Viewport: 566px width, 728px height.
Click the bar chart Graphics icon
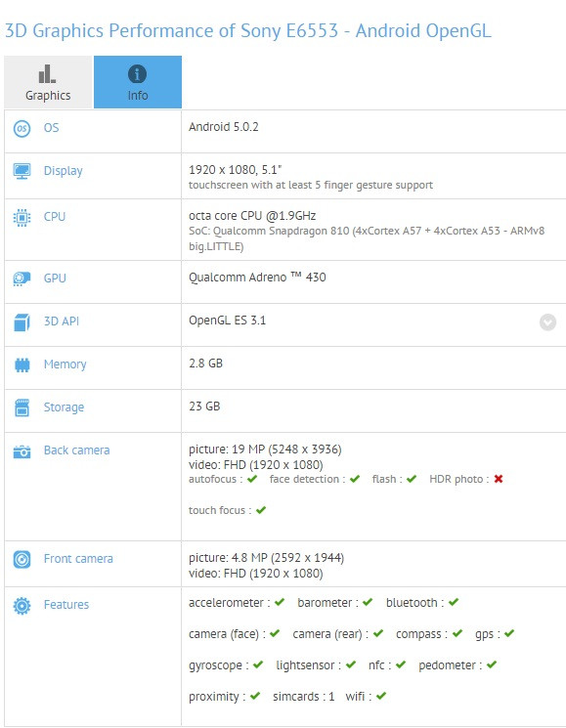47,74
